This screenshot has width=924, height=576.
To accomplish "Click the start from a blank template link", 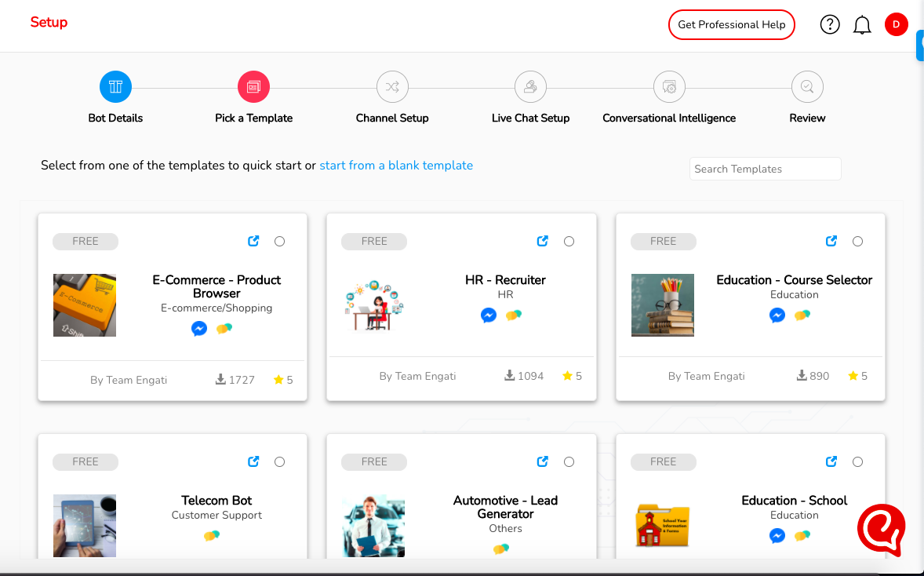I will (396, 166).
